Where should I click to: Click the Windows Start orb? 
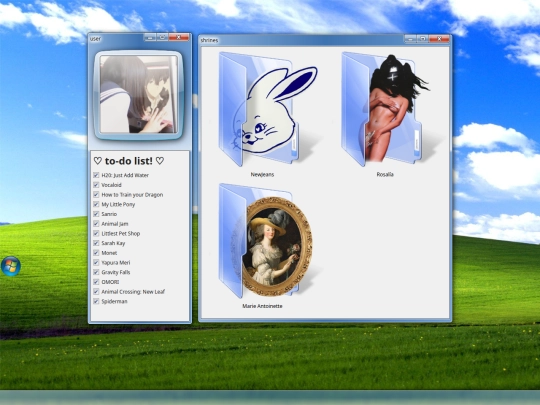pos(11,266)
